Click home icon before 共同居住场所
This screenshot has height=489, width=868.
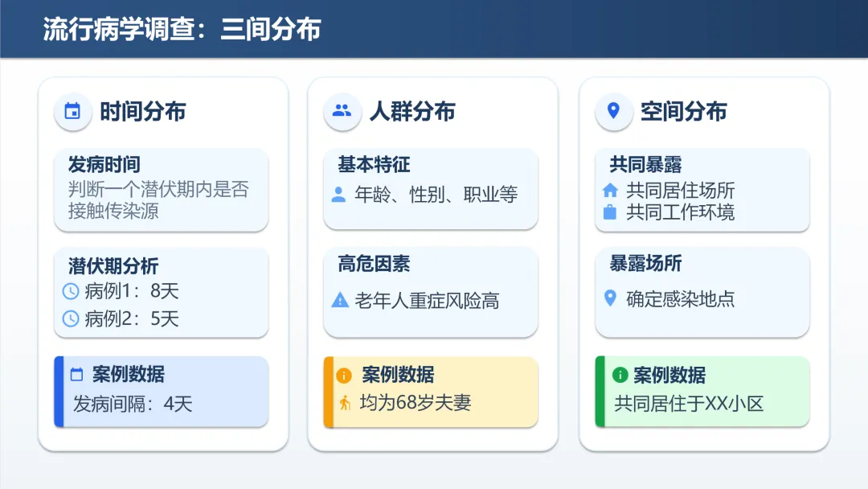(610, 191)
